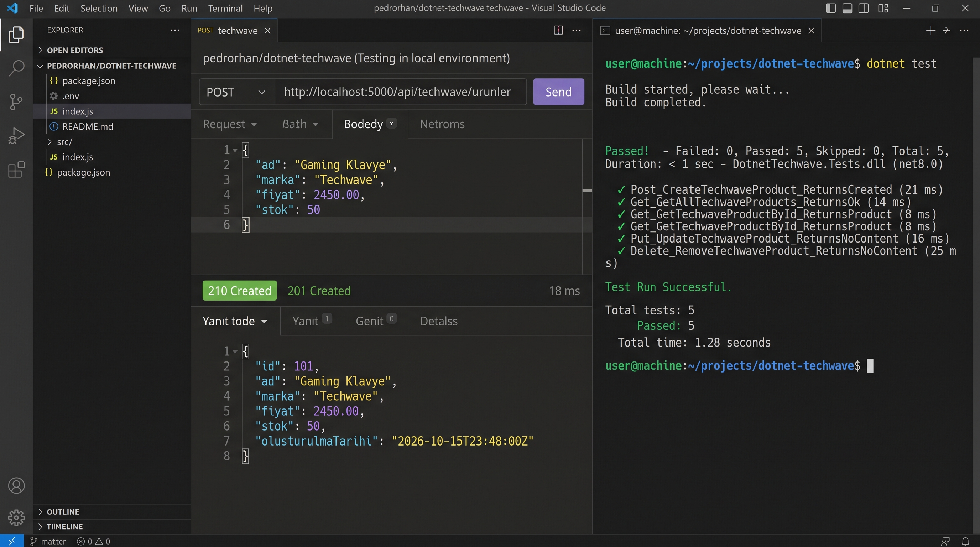Open the Search view icon
The height and width of the screenshot is (547, 980).
click(16, 68)
